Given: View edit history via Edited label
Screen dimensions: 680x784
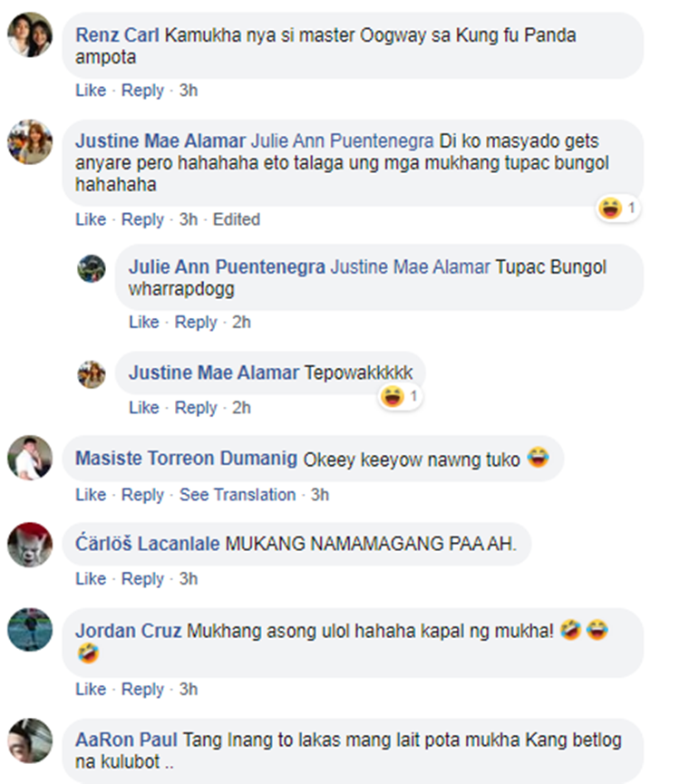Looking at the screenshot, I should tap(237, 219).
